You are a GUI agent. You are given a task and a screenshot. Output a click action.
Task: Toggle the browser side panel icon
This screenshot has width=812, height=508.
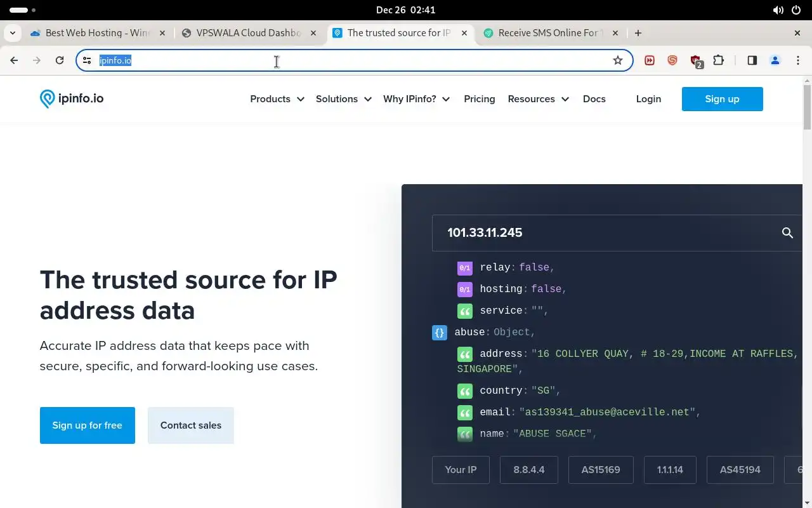[752, 60]
